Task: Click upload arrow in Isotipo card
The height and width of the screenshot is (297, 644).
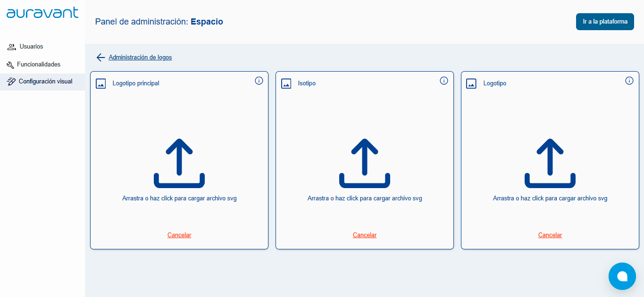Action: tap(365, 163)
